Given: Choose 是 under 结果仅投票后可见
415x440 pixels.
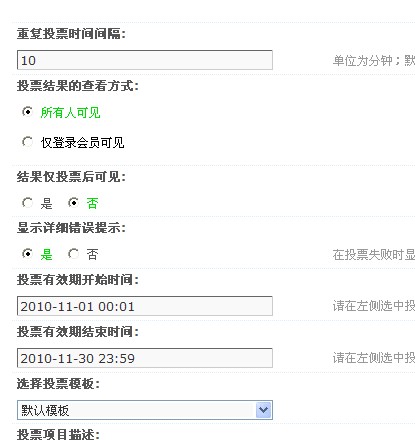Looking at the screenshot, I should click(27, 203).
